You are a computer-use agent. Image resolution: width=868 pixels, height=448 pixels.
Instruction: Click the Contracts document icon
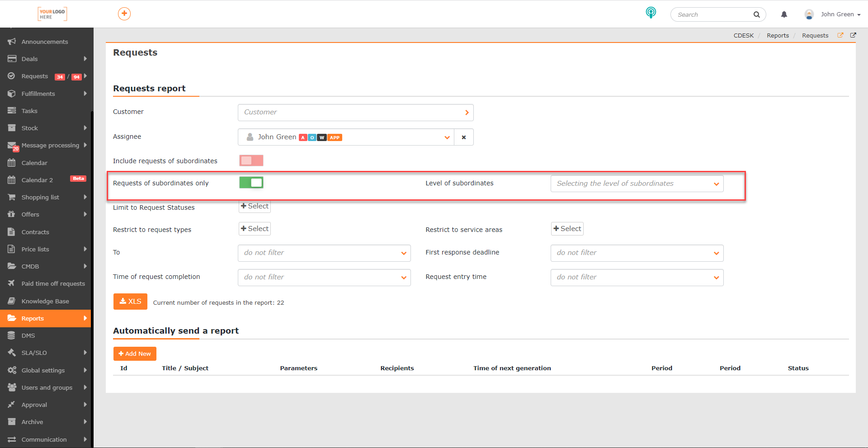click(12, 232)
